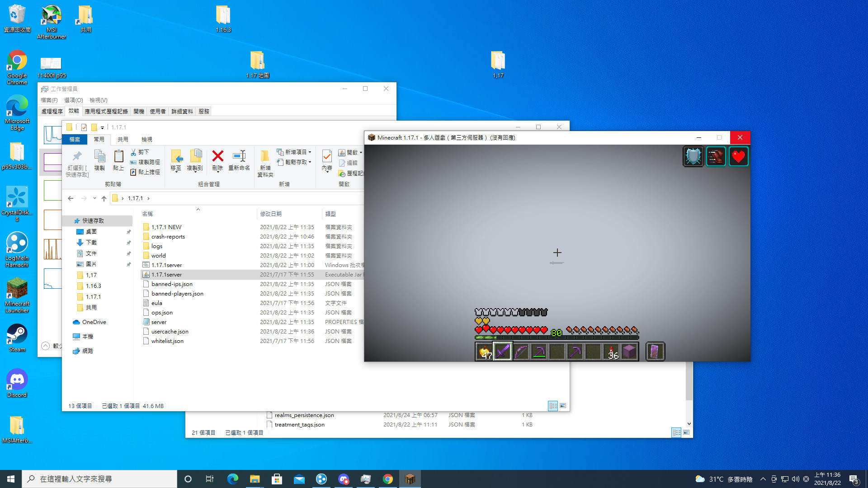The image size is (868, 488).
Task: Switch to details view using status bar toggle
Action: point(552,406)
